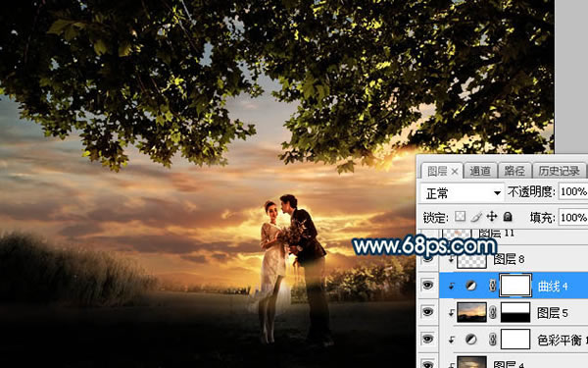Click the lock position move icon
Screen dimensions: 588x368
[x=491, y=216]
